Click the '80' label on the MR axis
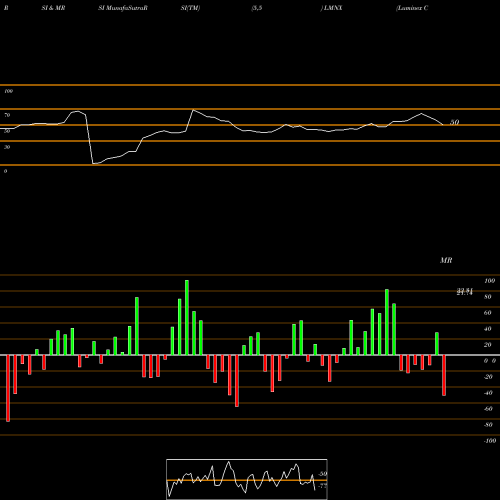500x500 pixels. (x=488, y=297)
